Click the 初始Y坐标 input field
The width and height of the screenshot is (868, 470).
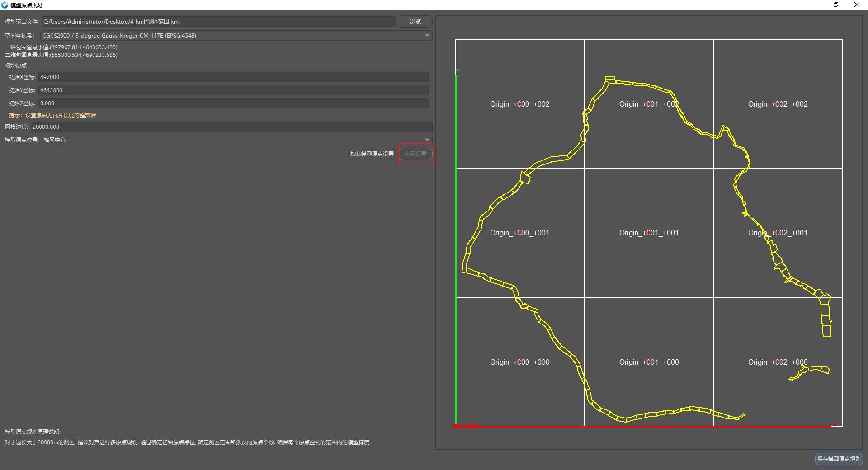[233, 90]
